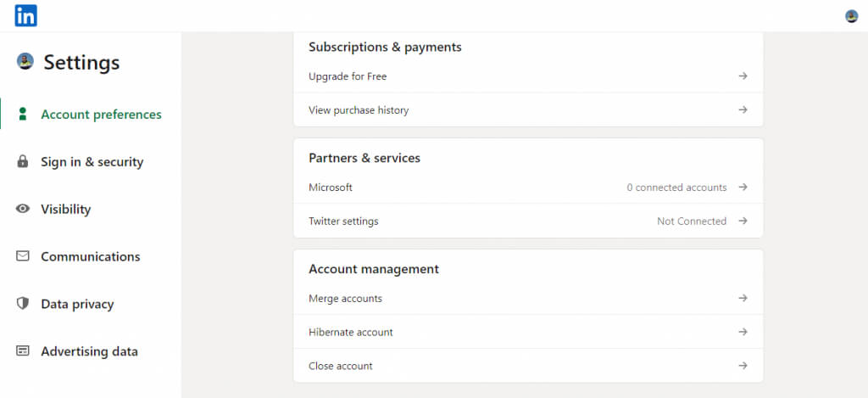Viewport: 868px width, 398px height.
Task: Open Twitter settings row
Action: click(x=343, y=221)
